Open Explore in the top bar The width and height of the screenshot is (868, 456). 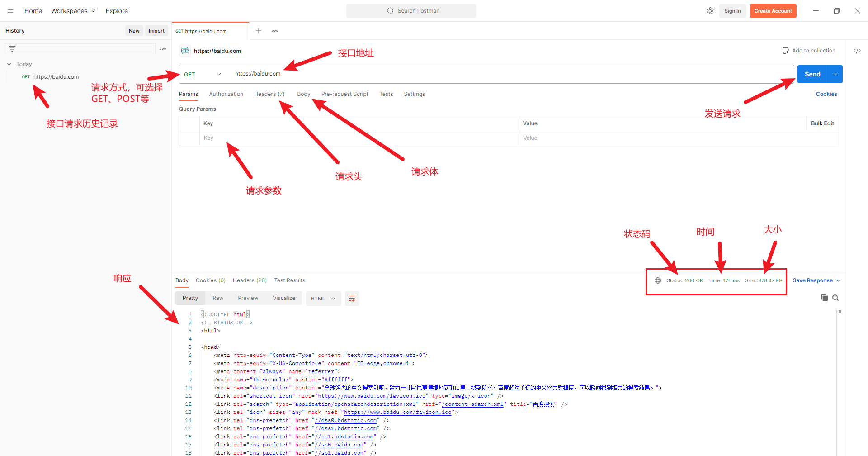pos(117,11)
